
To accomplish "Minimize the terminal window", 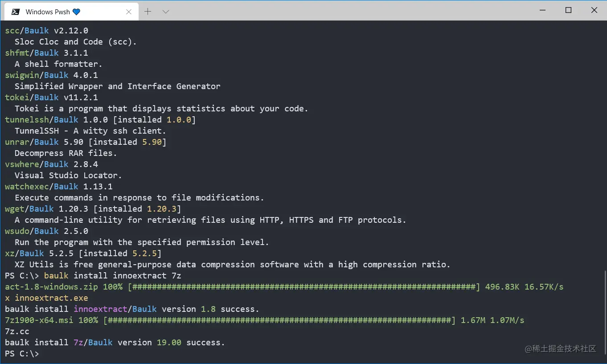I will [x=542, y=11].
